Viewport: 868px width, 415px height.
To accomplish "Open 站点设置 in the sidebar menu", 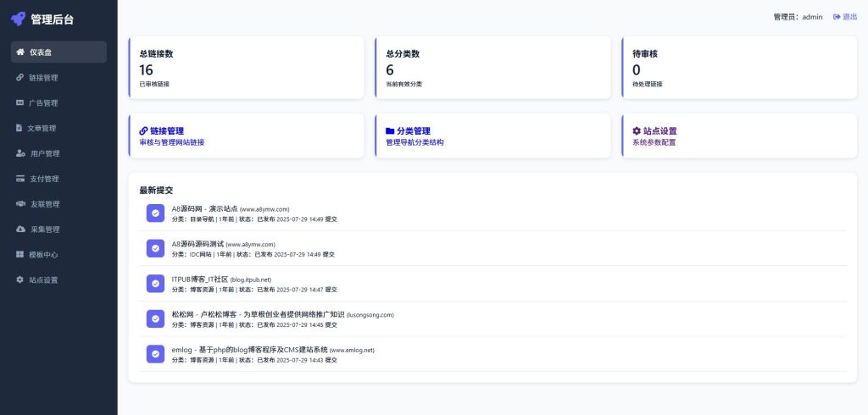I will click(58, 279).
